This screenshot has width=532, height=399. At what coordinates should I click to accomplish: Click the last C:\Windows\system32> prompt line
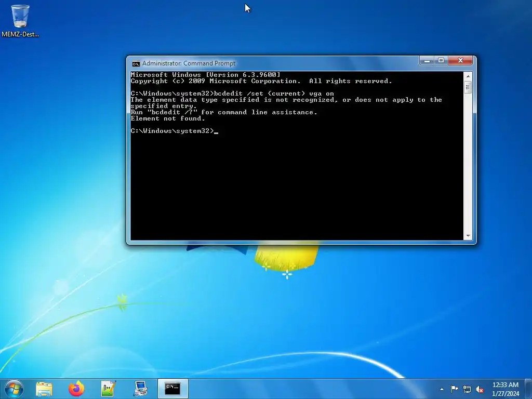click(x=175, y=131)
